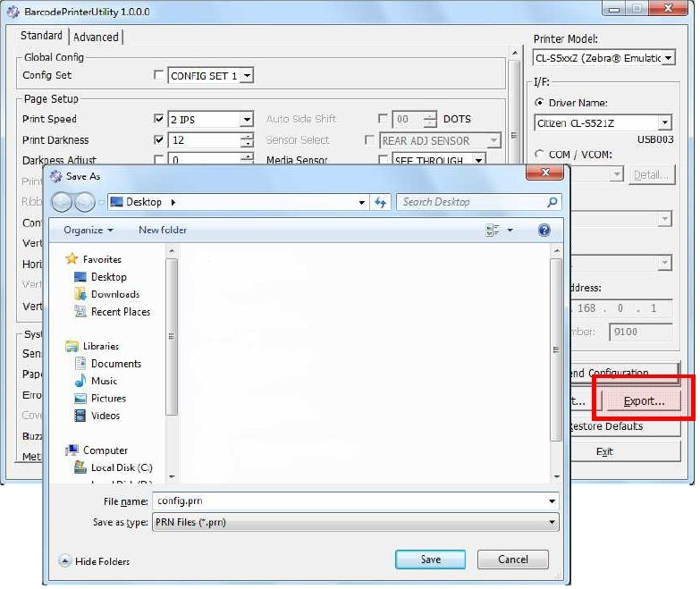Image resolution: width=700 pixels, height=589 pixels.
Task: Select Local Disk (C:) drive
Action: pyautogui.click(x=121, y=467)
